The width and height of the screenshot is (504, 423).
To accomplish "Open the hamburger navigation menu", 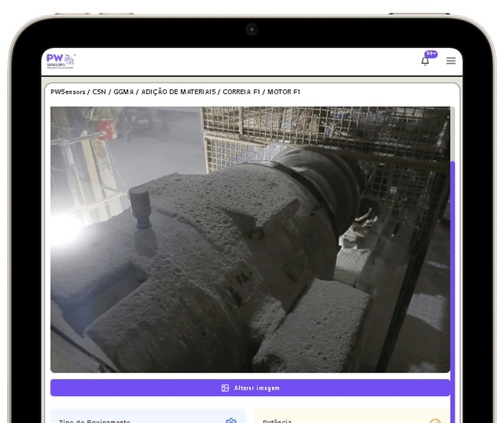I will (x=451, y=61).
